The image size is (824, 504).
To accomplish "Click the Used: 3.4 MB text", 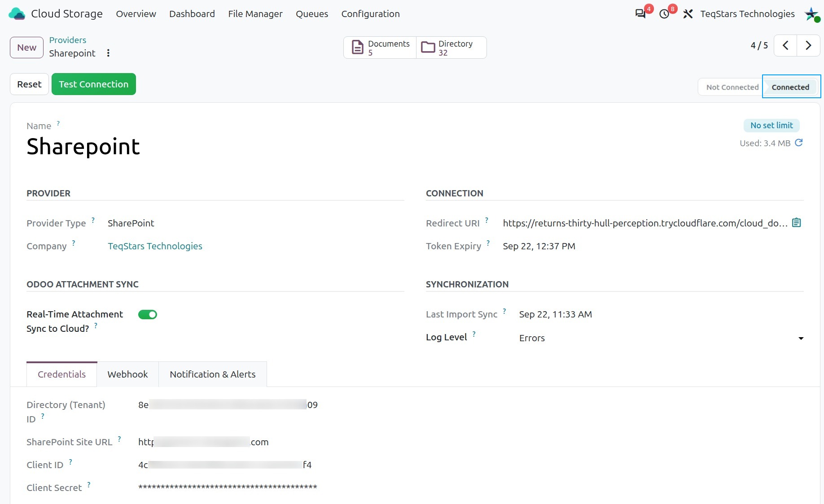I will coord(765,143).
